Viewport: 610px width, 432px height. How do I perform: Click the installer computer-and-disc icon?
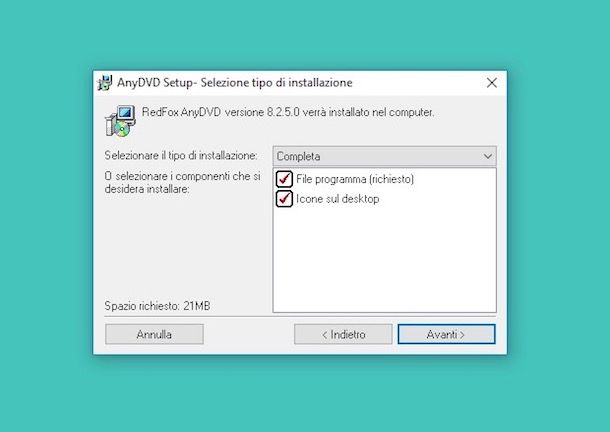pyautogui.click(x=120, y=121)
